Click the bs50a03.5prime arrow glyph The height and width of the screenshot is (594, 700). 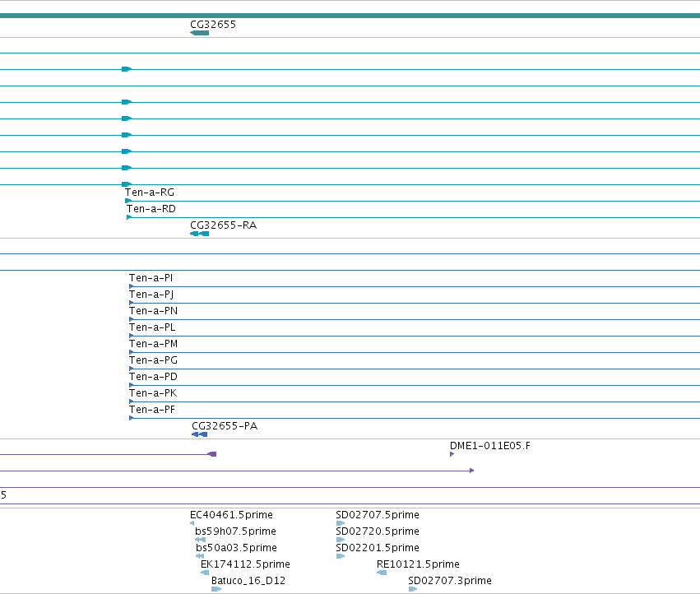pos(200,556)
